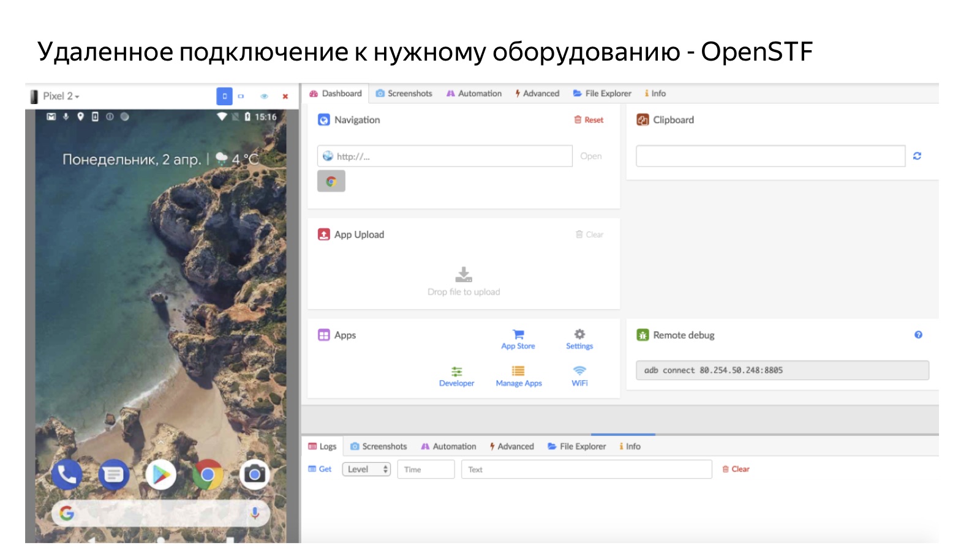Open the Dashboard tab
This screenshot has width=980, height=551.
pos(336,94)
